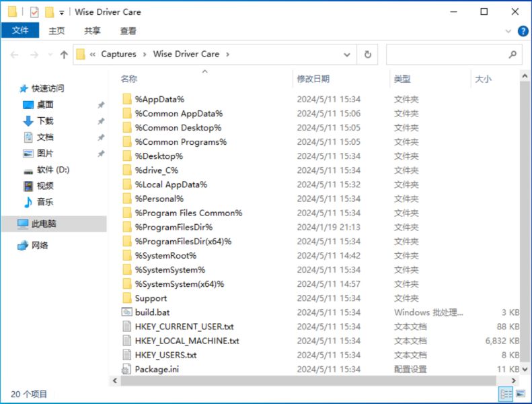Viewport: 532px width, 404px height.
Task: Select the HKEY_CURRENT_USER.txt file icon
Action: (x=127, y=327)
